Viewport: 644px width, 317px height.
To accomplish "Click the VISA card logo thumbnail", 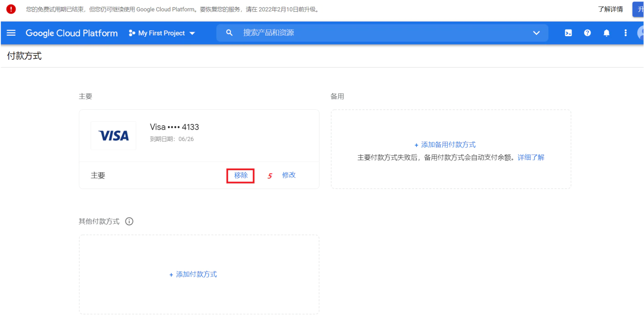I will pyautogui.click(x=114, y=136).
